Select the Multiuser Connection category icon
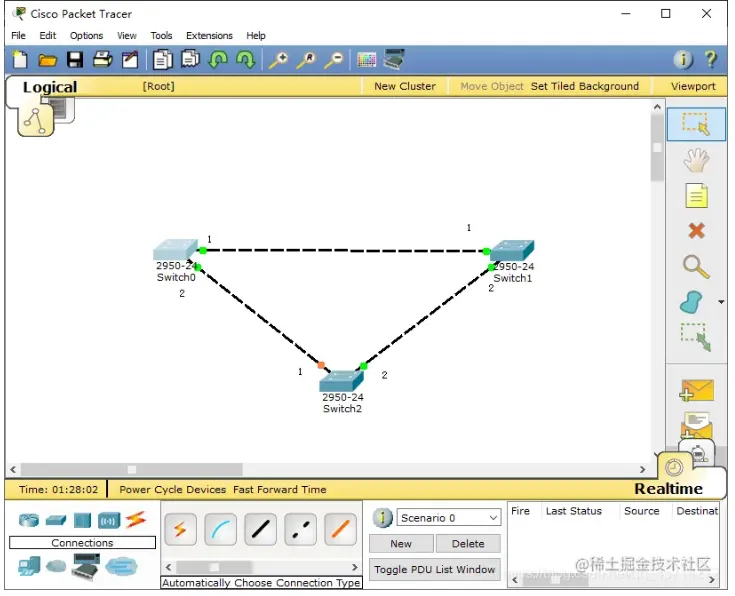 coord(121,566)
